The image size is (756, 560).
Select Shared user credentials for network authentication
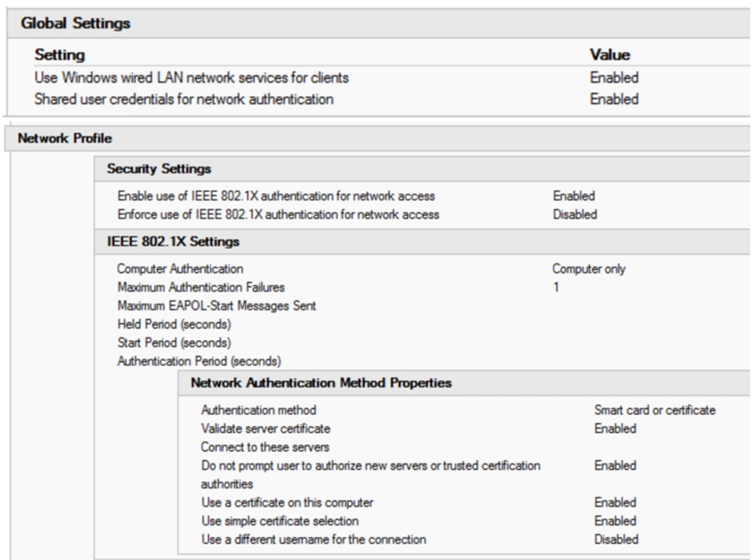coord(184,99)
